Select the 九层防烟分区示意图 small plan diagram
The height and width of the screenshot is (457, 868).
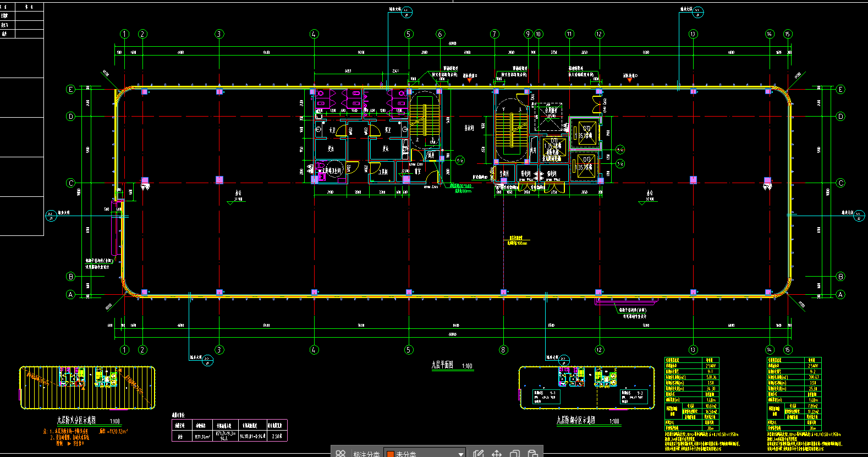pos(586,388)
